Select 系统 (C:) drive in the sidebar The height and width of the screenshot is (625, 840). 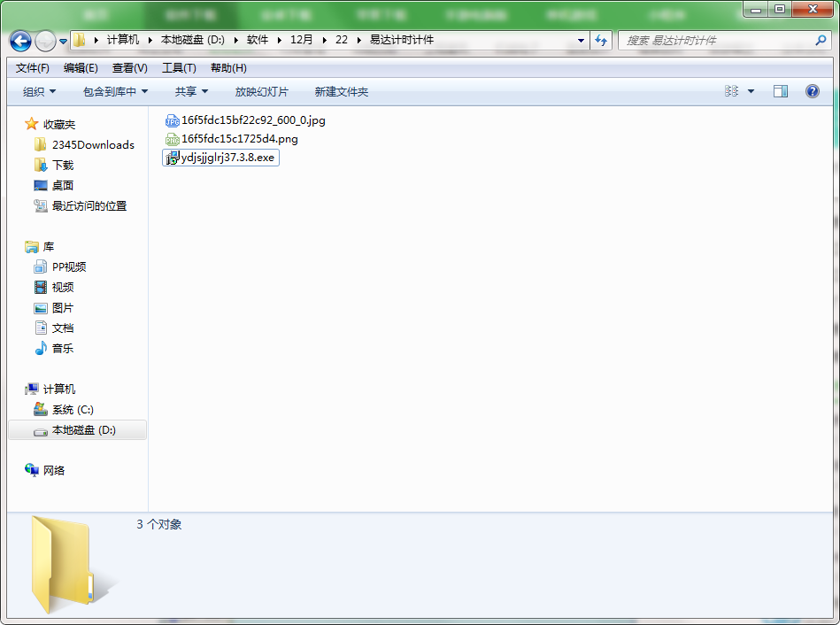[x=73, y=410]
